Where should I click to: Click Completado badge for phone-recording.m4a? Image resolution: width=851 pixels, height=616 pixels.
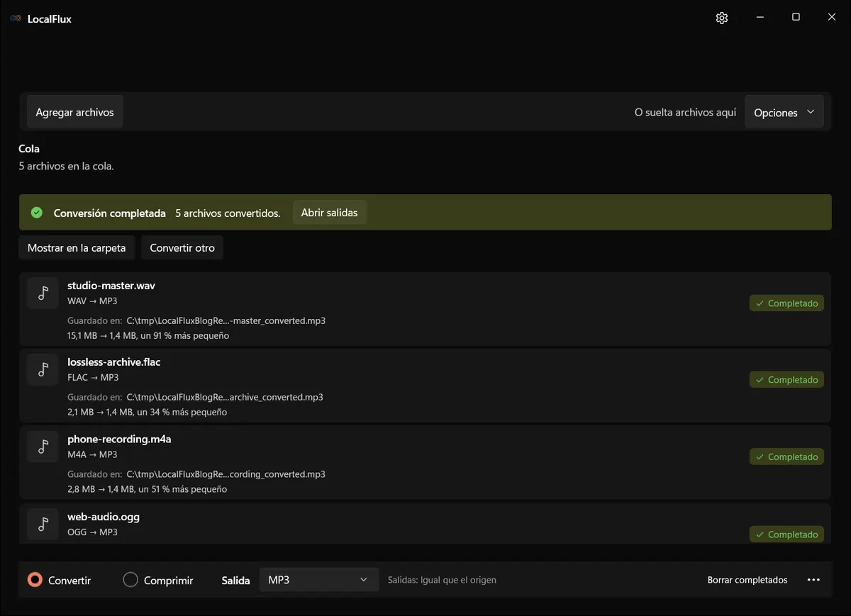tap(786, 457)
